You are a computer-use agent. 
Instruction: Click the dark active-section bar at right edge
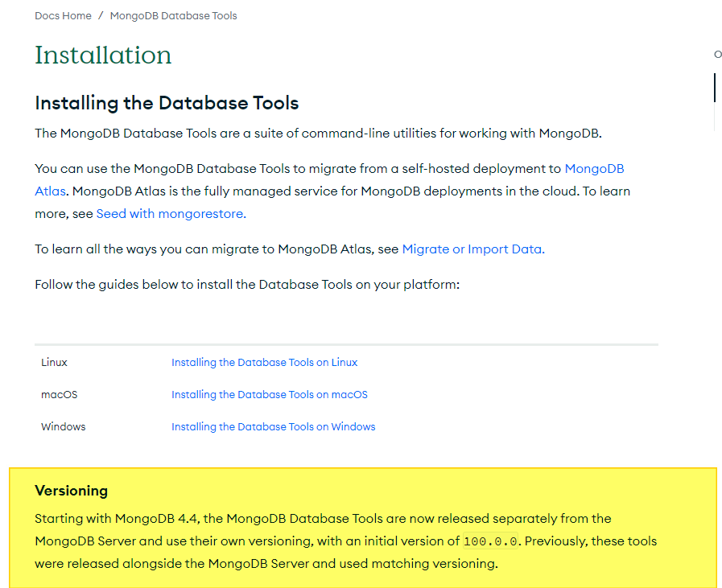[714, 87]
